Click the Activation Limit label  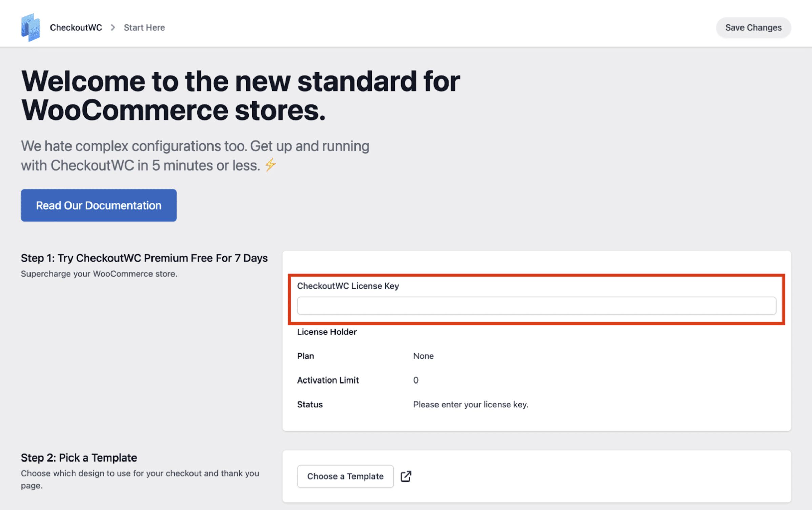[x=328, y=380]
